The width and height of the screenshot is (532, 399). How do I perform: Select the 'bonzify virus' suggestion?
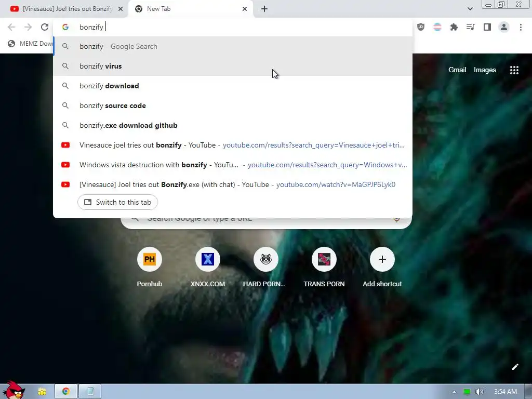[x=233, y=66]
